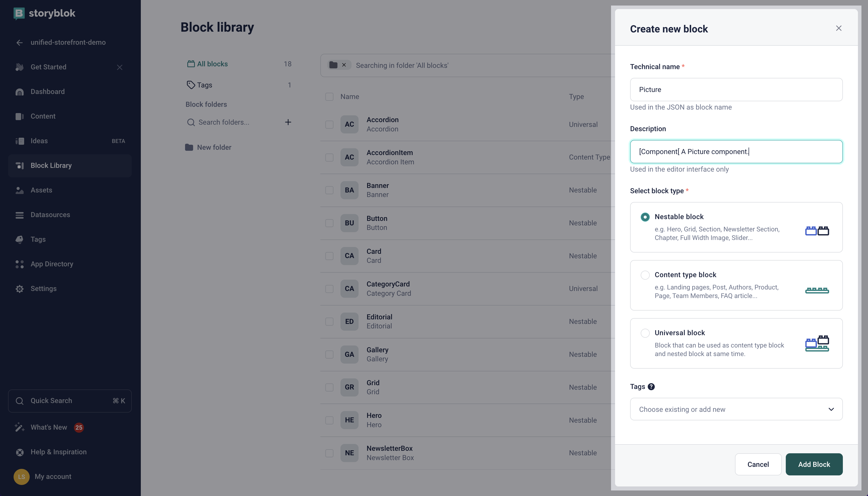
Task: Open Quick Search field
Action: [70, 401]
